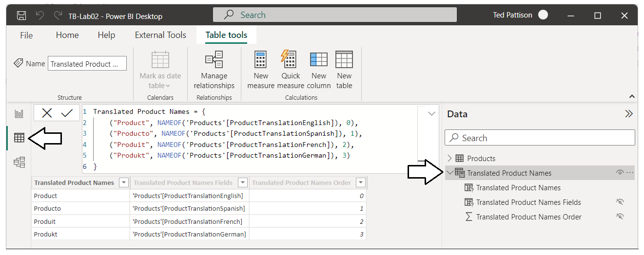Click formula line with "Producto" text
Image resolution: width=644 pixels, height=255 pixels.
(x=236, y=133)
